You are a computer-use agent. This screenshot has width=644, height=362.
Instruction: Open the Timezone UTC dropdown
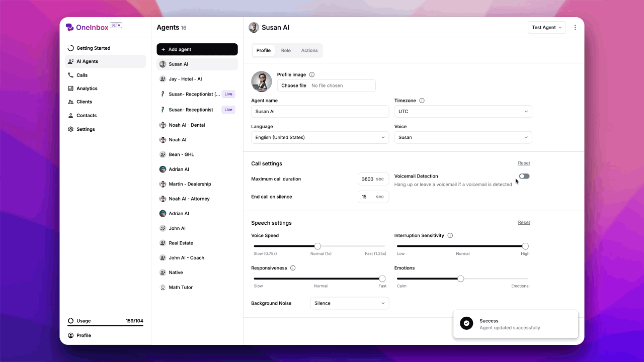pos(463,112)
